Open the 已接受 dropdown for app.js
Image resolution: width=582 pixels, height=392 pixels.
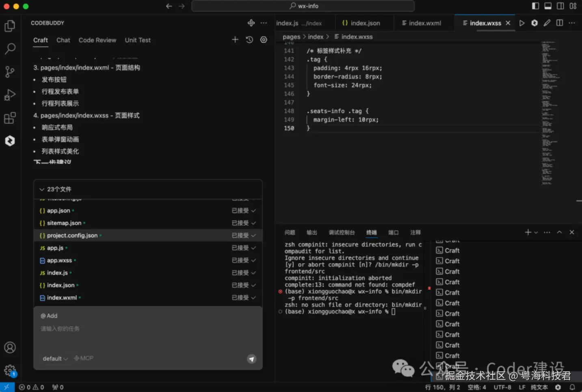244,248
